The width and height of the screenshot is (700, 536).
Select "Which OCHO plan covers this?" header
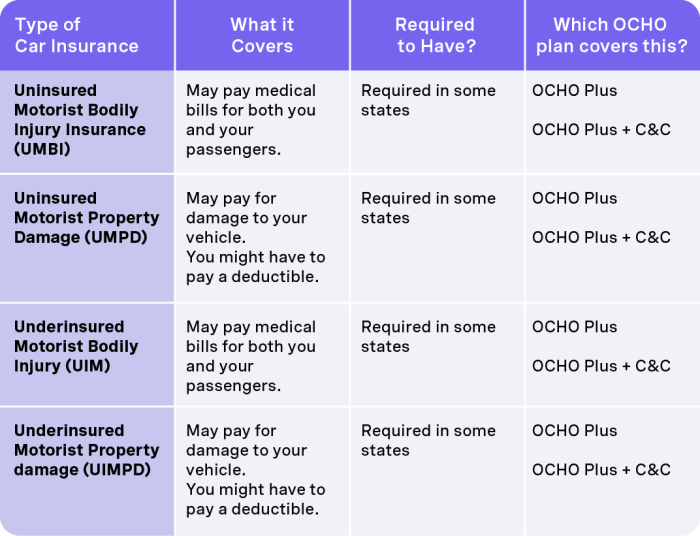click(x=611, y=35)
